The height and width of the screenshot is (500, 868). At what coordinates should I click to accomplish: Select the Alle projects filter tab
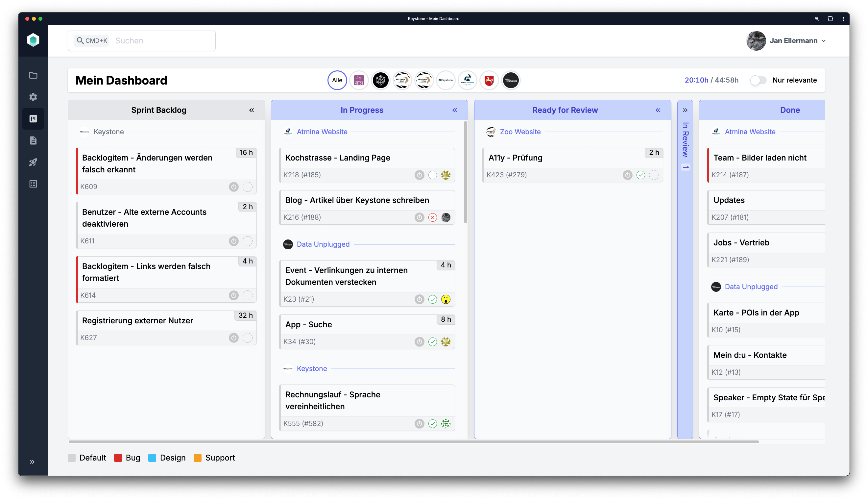point(337,80)
